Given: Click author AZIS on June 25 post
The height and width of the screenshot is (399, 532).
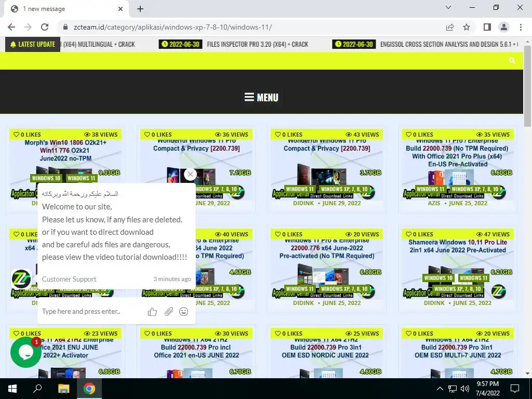Looking at the screenshot, I should click(434, 203).
